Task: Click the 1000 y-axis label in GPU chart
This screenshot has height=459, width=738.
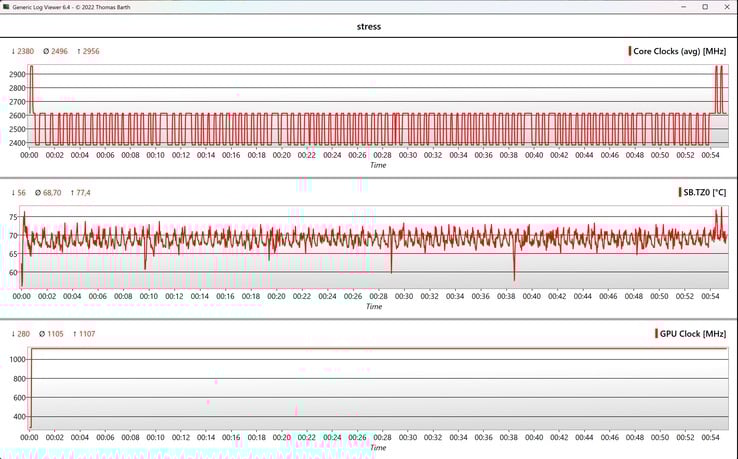Action: click(x=17, y=359)
